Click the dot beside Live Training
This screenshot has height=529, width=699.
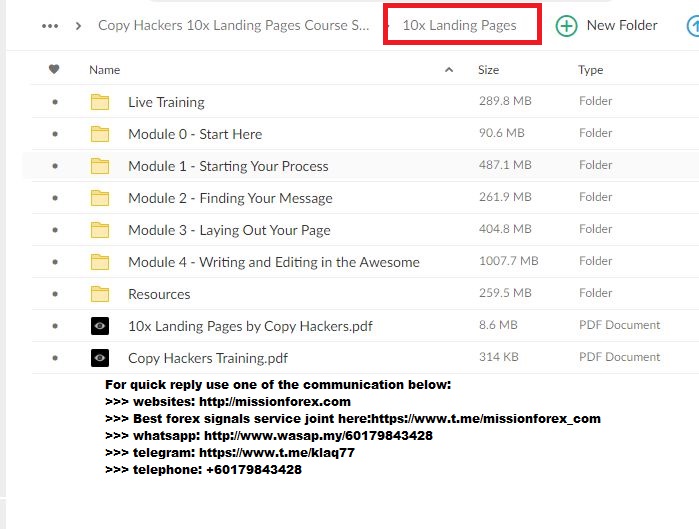click(55, 102)
